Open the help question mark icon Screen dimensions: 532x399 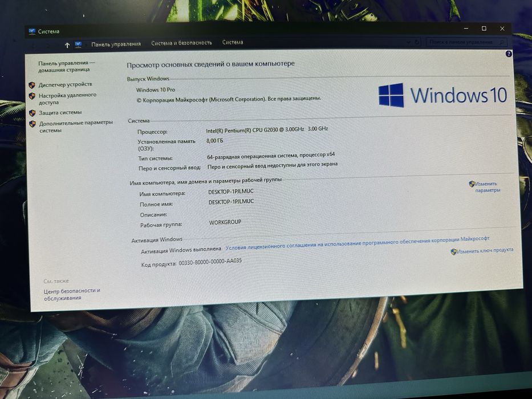(508, 54)
